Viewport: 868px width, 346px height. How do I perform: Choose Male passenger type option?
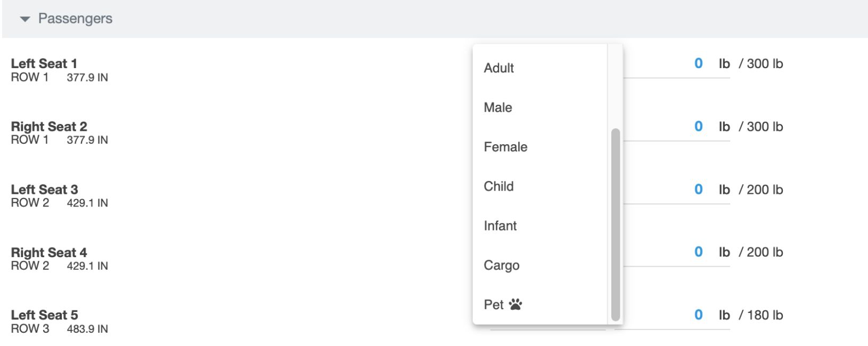(498, 108)
